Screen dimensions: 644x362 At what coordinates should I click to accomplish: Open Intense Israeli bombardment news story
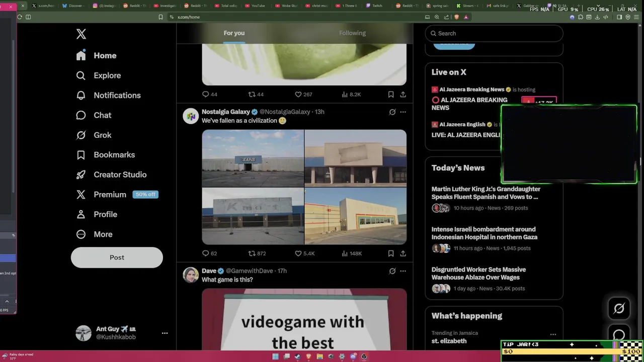[x=485, y=233]
